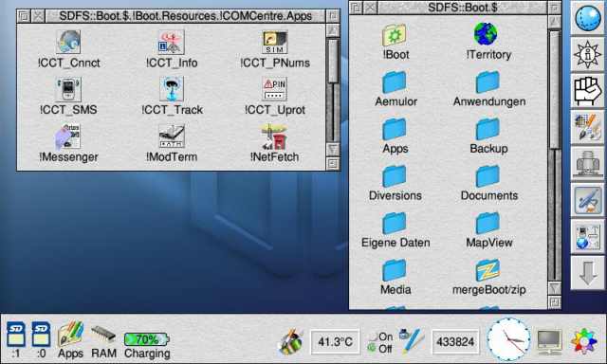The height and width of the screenshot is (364, 607).
Task: Click scroll up arrow in COMCentre.Apps window
Action: 333,30
